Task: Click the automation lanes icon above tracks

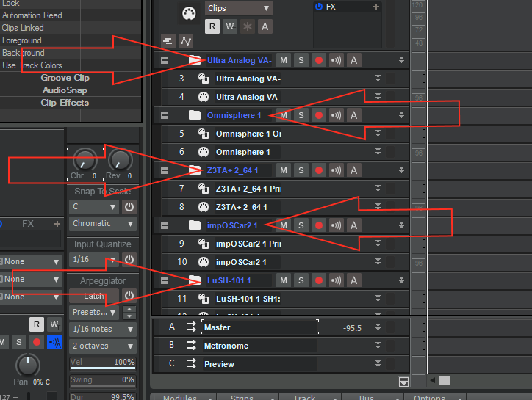Action: (x=187, y=41)
